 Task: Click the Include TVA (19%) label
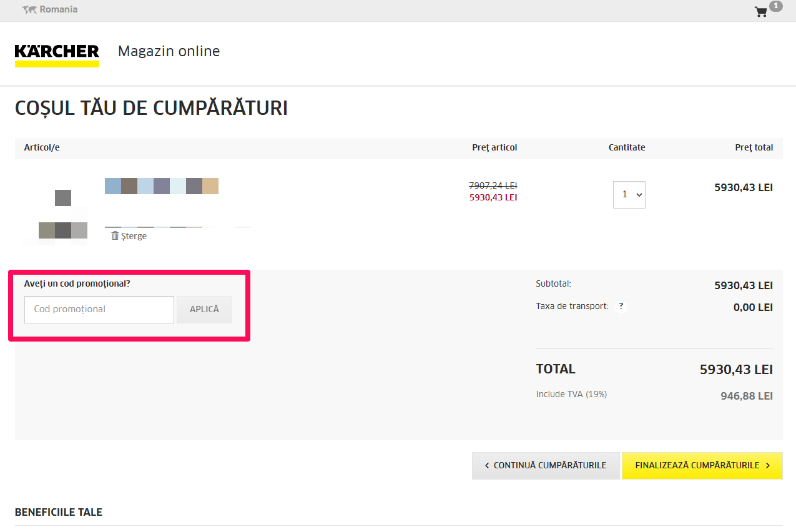[571, 395]
